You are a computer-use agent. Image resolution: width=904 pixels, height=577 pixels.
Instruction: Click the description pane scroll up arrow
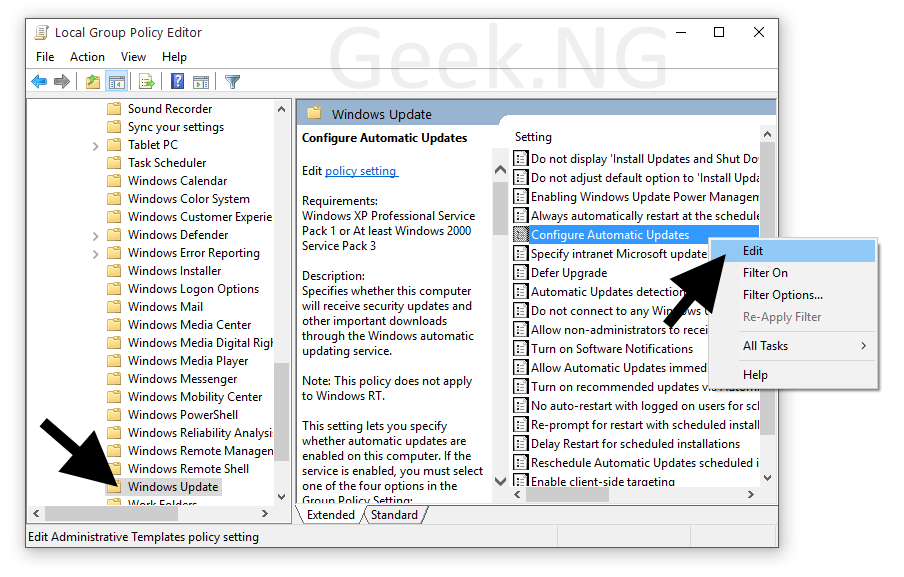[x=500, y=169]
